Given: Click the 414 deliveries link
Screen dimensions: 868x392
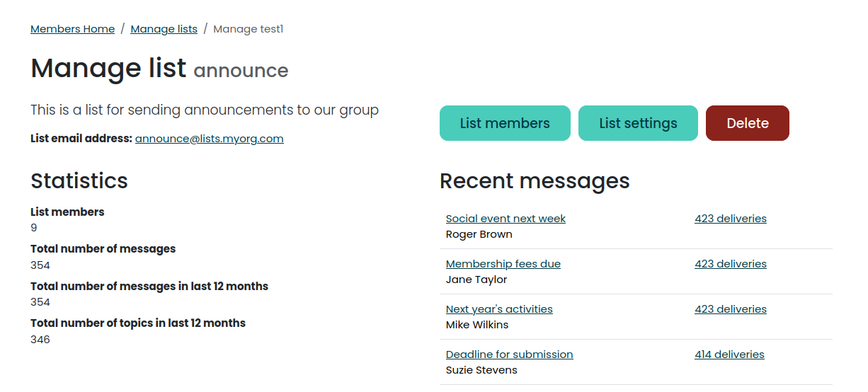Looking at the screenshot, I should coord(729,354).
